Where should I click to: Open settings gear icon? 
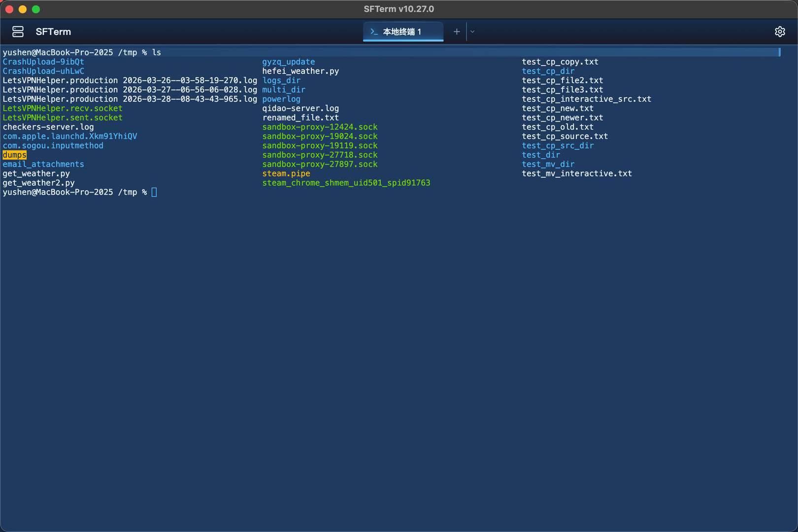780,32
